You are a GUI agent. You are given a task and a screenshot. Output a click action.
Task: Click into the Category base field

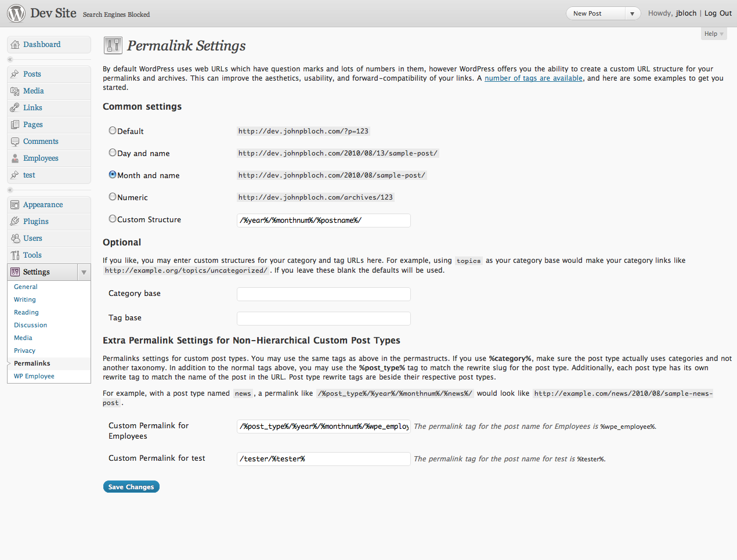coord(324,294)
